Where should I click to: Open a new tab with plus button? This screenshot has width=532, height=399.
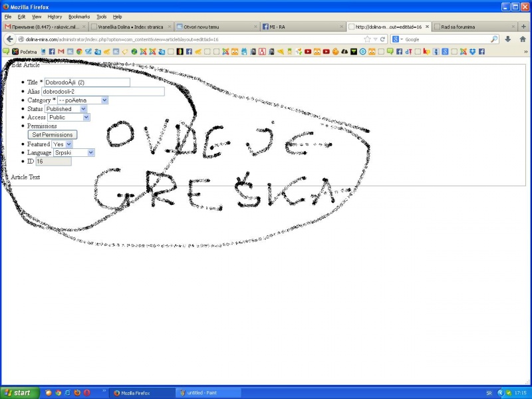523,27
